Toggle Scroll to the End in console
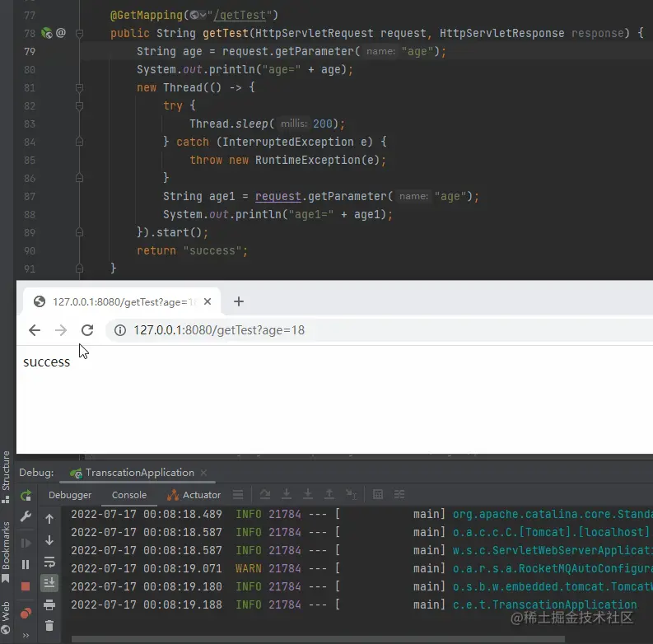Viewport: 653px width, 644px height. point(49,583)
